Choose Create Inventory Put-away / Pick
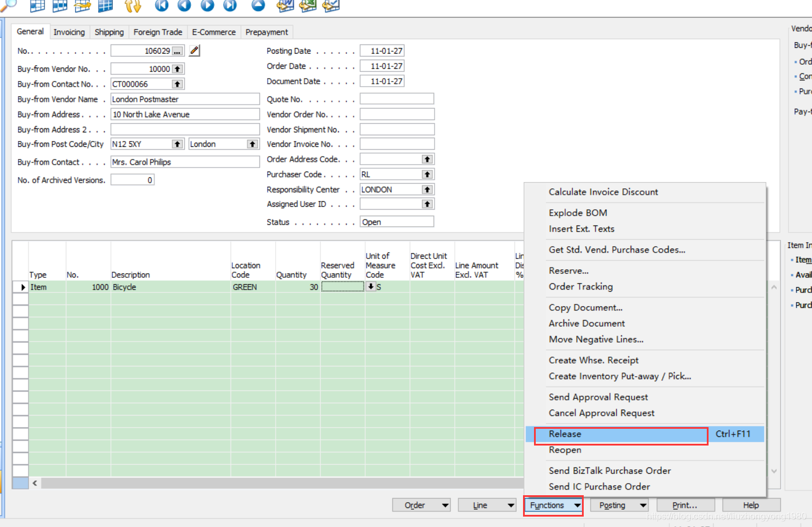The image size is (812, 527). tap(645, 376)
